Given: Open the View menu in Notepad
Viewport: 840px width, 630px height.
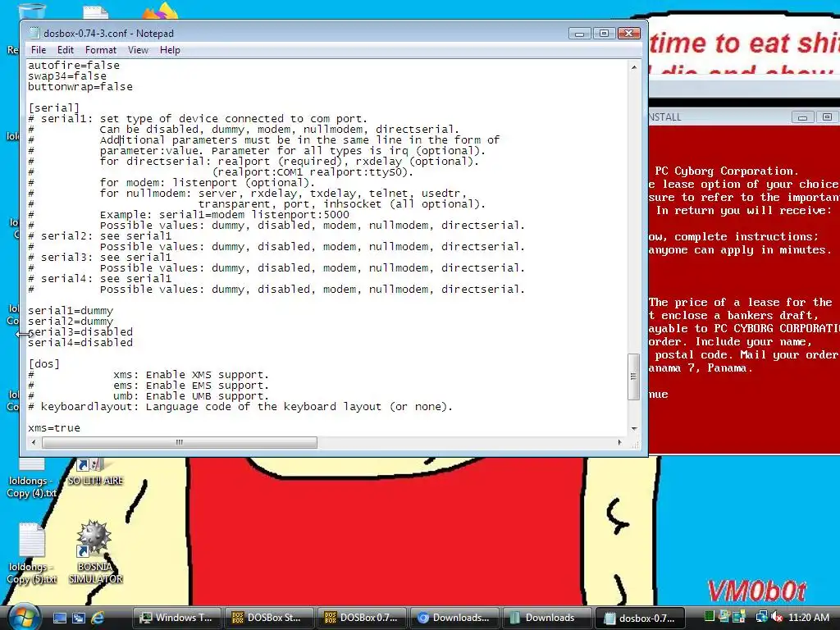Looking at the screenshot, I should tap(138, 50).
